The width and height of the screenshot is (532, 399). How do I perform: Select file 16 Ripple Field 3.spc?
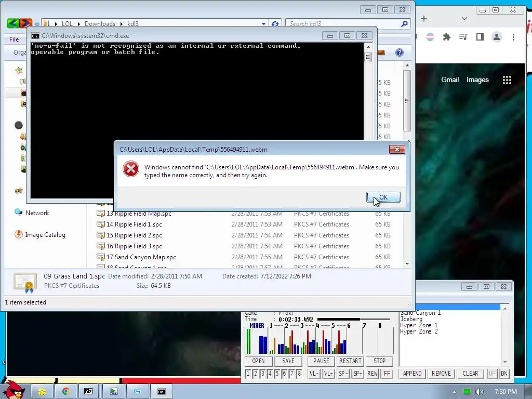click(134, 246)
